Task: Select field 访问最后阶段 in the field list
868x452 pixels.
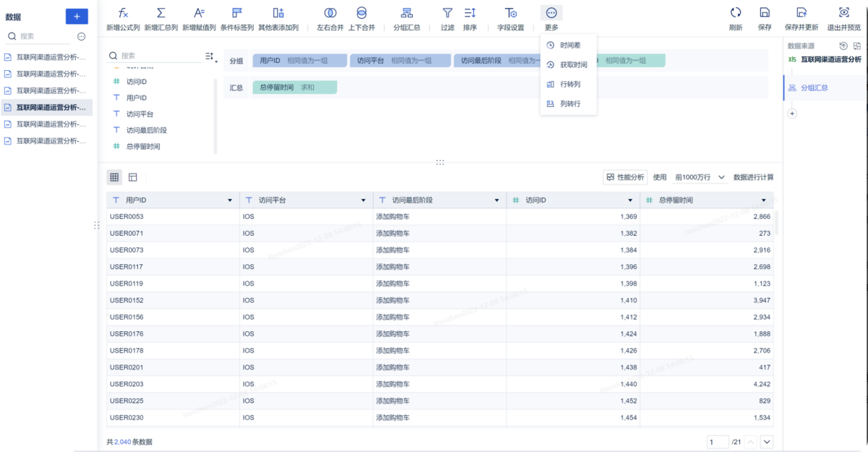Action: click(x=146, y=130)
